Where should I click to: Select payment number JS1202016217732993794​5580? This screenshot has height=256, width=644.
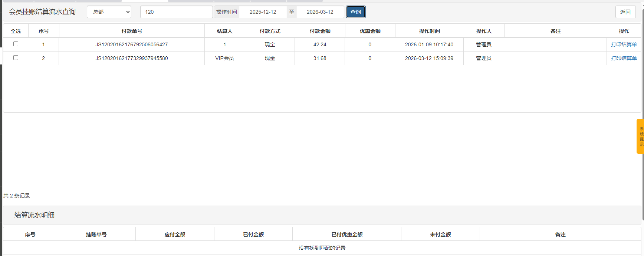(x=131, y=58)
